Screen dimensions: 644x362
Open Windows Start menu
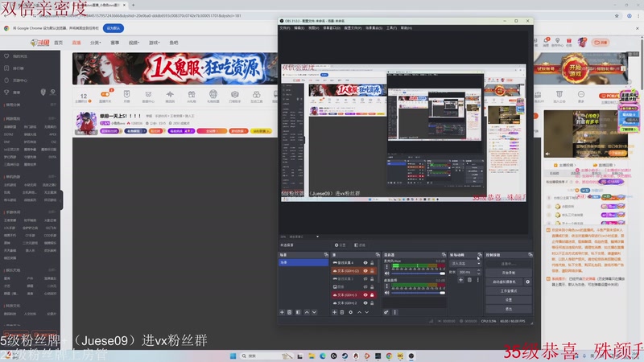233,356
